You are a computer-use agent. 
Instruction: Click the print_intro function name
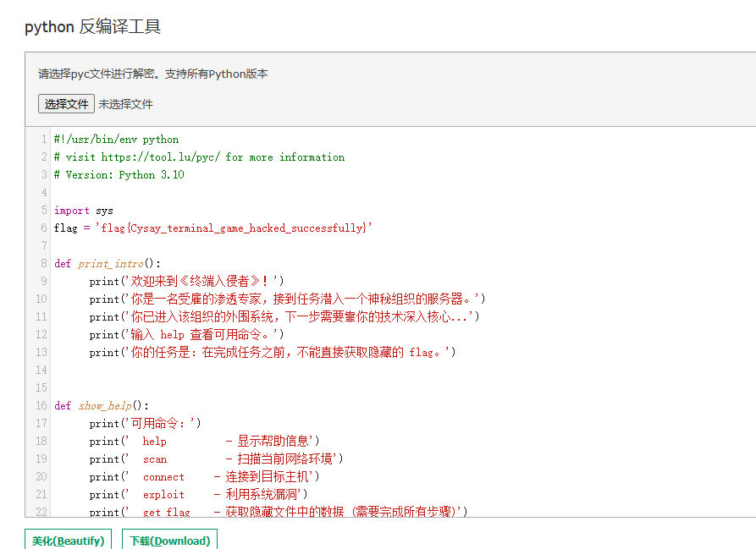[x=110, y=264]
